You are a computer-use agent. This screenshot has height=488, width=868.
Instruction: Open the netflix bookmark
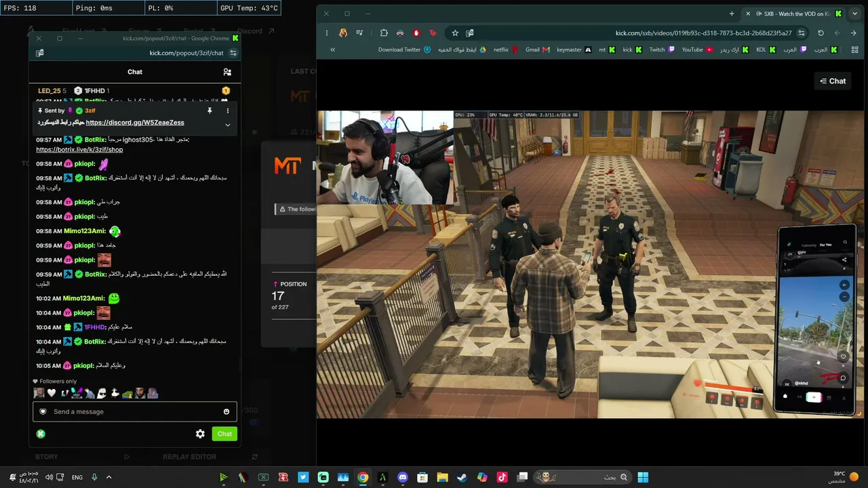(x=506, y=49)
